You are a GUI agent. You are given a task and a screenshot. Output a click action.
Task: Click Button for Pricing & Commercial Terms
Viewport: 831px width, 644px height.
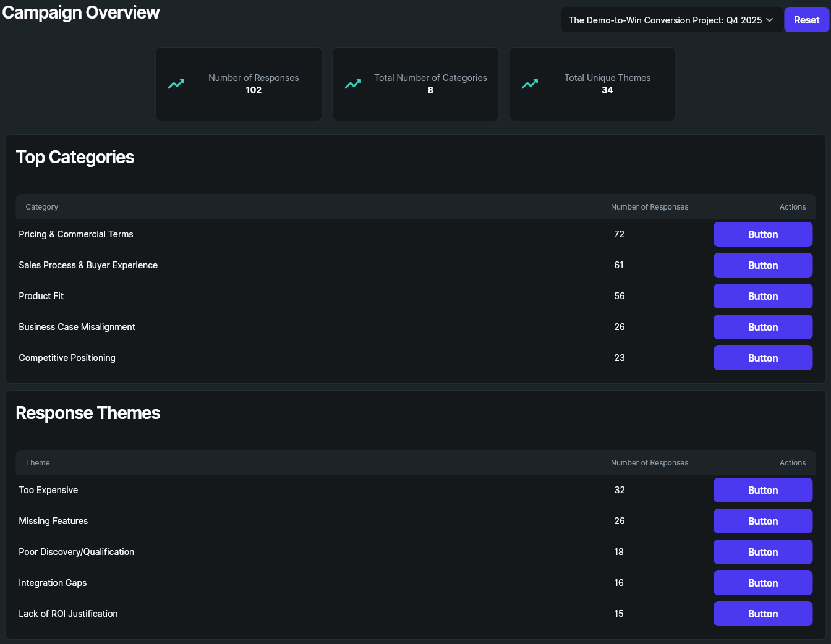click(762, 234)
